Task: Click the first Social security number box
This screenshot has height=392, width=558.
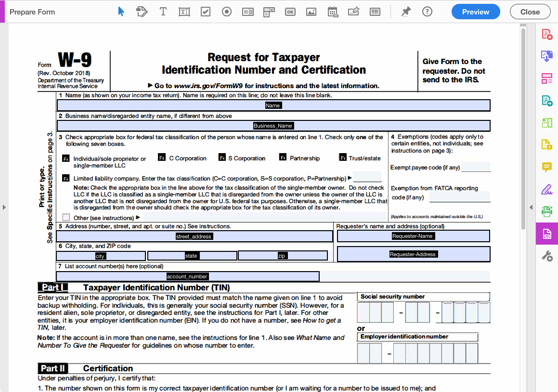Action: pos(363,313)
